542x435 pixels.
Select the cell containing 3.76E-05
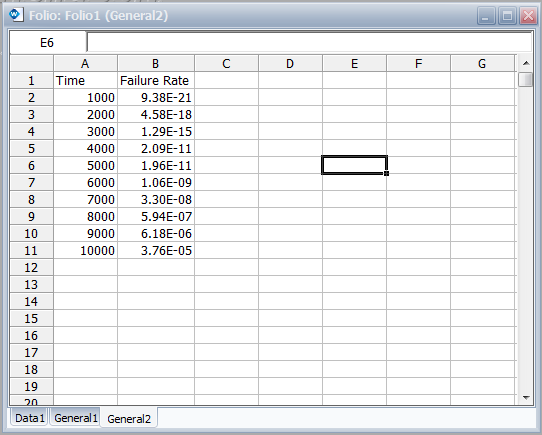156,250
